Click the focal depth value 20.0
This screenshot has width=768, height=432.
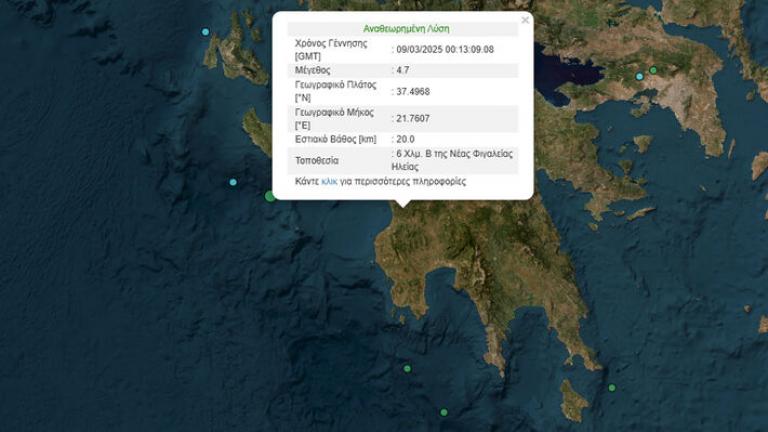click(407, 139)
